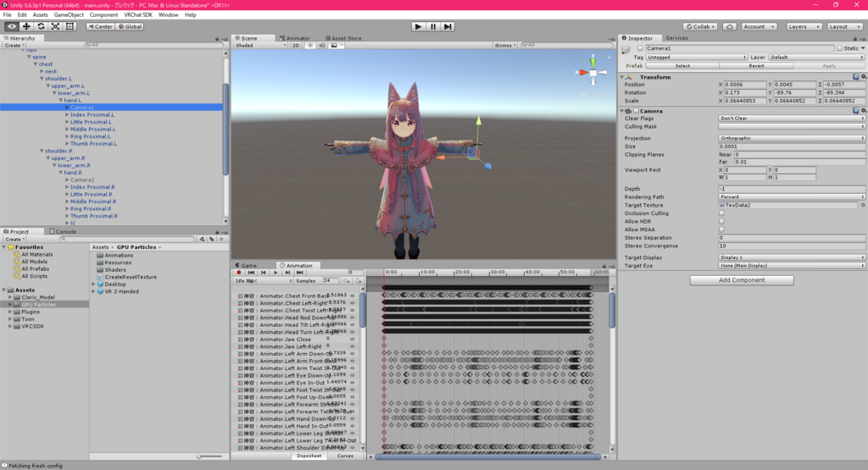868x470 pixels.
Task: Switch to the Asset Store tab
Action: tap(343, 38)
